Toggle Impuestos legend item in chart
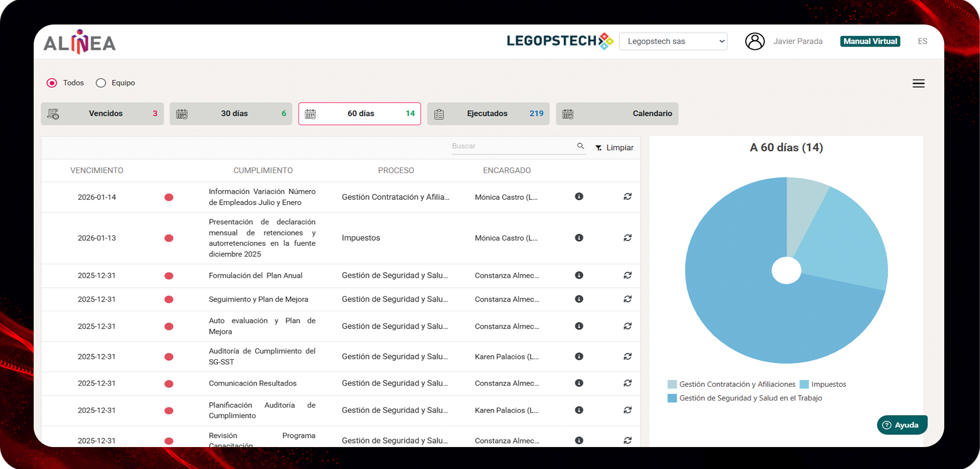The image size is (980, 469). [x=822, y=384]
